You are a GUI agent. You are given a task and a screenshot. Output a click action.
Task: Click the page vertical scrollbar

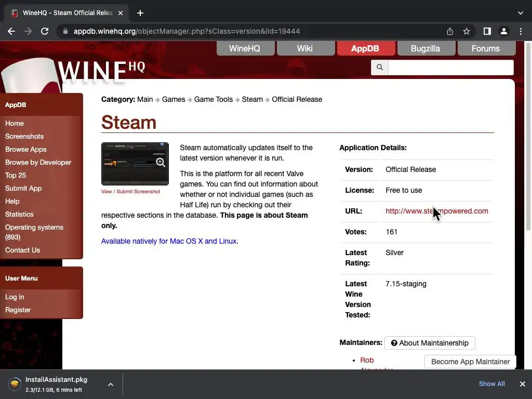click(528, 136)
